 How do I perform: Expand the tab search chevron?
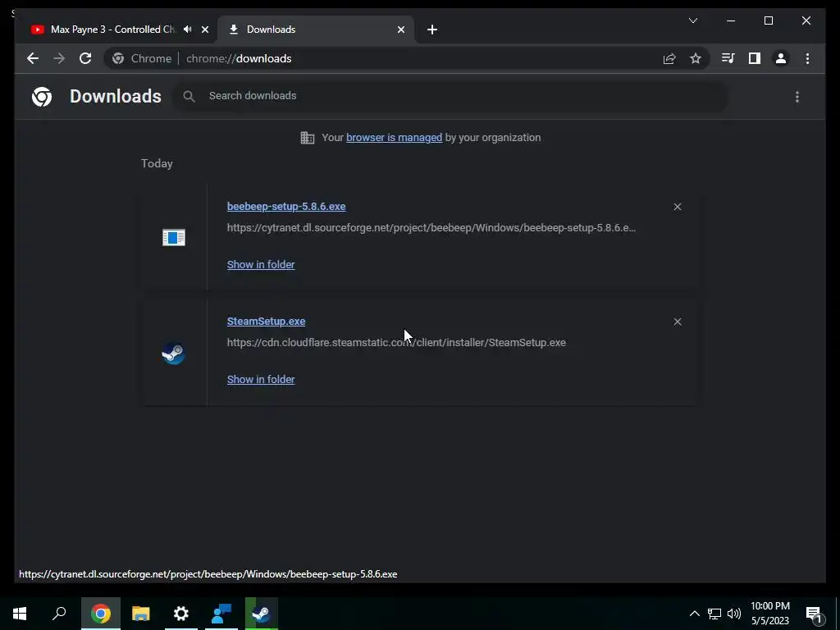click(692, 21)
